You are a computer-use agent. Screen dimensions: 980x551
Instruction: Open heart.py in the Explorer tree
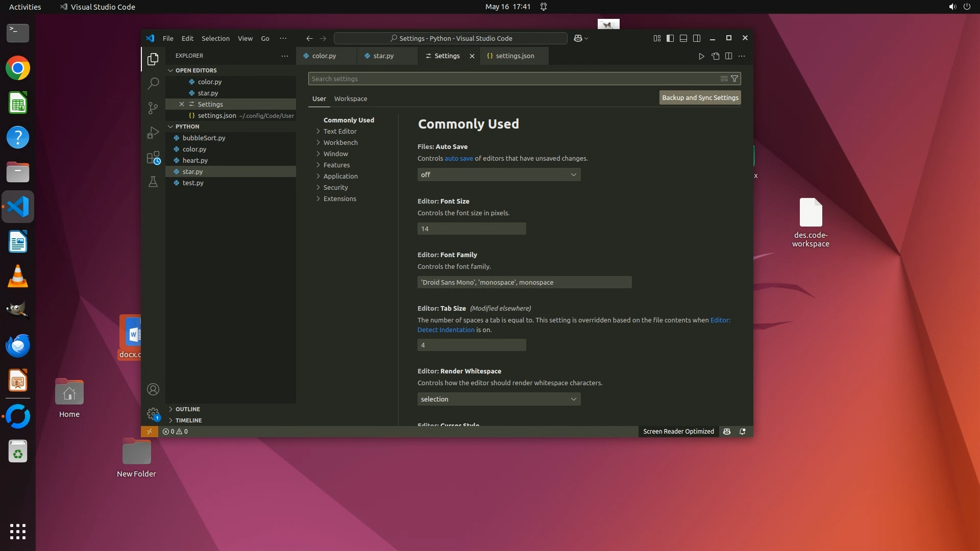(195, 160)
